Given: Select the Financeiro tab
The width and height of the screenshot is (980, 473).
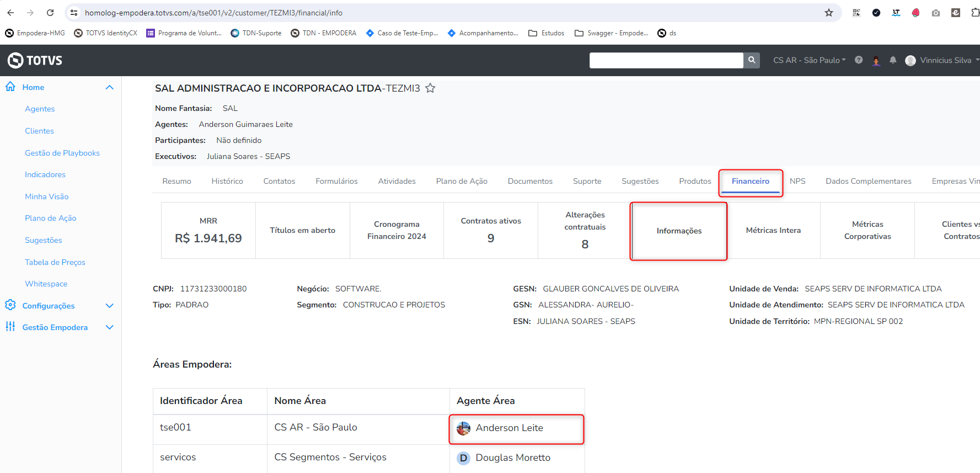Looking at the screenshot, I should 751,181.
